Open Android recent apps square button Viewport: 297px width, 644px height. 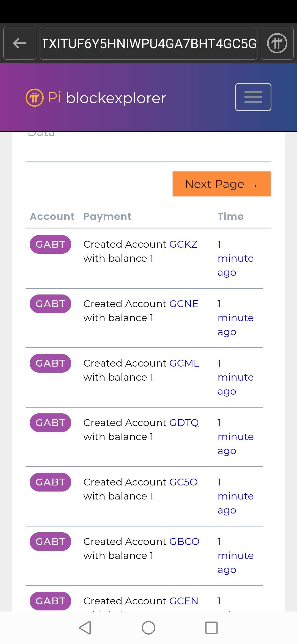tap(211, 628)
